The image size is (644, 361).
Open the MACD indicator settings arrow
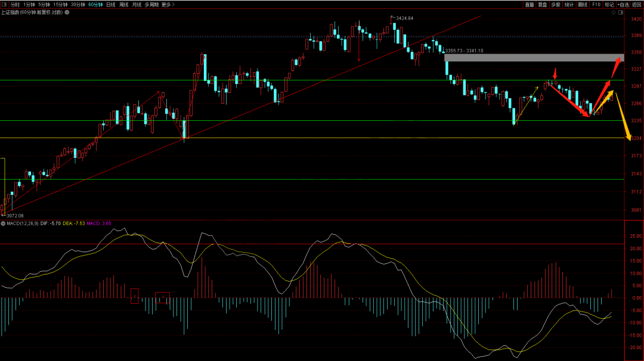click(3, 224)
